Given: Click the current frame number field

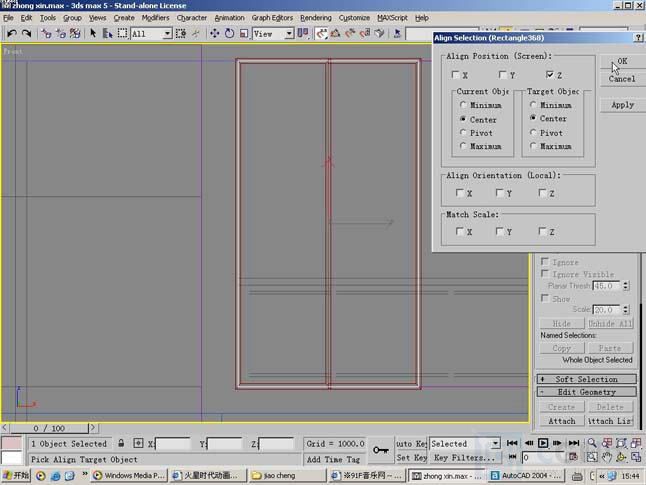Looking at the screenshot, I should point(543,457).
